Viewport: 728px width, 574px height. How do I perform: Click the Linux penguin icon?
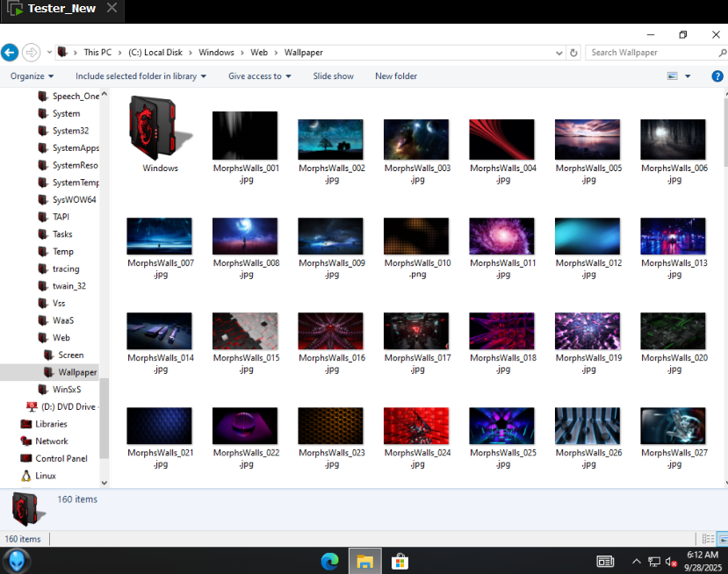[x=26, y=476]
